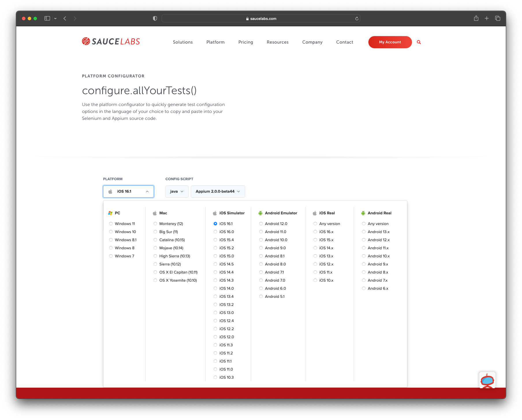The image size is (522, 420).
Task: Choose OS X Yosemite (10.10)
Action: click(176, 280)
